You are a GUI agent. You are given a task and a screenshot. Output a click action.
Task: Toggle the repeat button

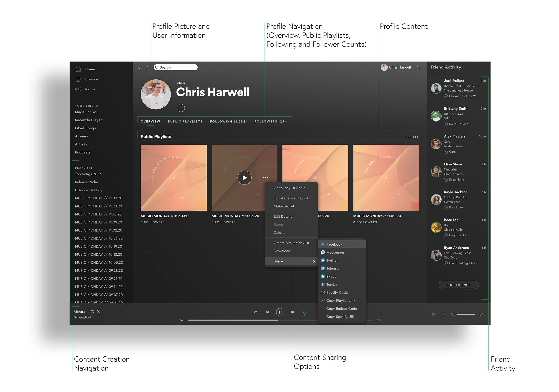pos(305,312)
